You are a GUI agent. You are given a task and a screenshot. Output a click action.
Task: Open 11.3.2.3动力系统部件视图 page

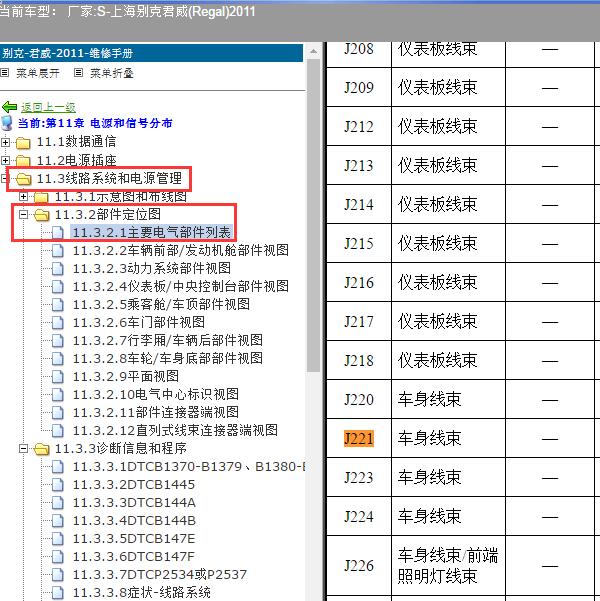pyautogui.click(x=152, y=268)
